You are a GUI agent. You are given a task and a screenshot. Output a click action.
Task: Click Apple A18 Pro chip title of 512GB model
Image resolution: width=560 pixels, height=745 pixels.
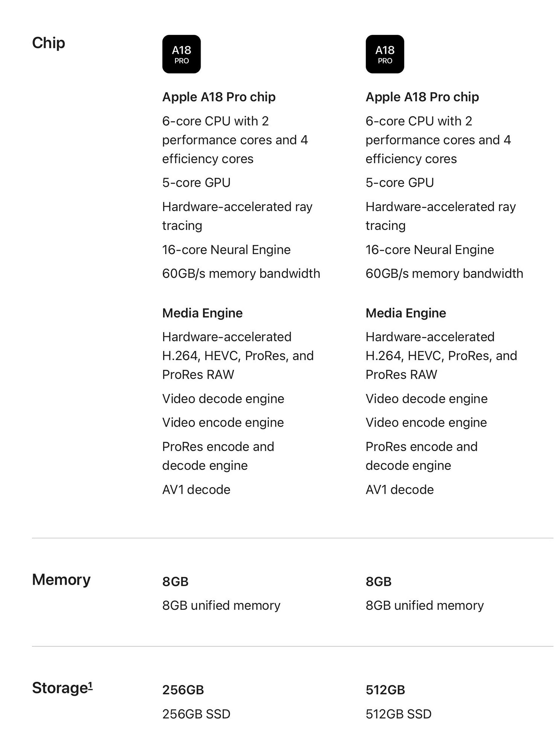click(422, 97)
